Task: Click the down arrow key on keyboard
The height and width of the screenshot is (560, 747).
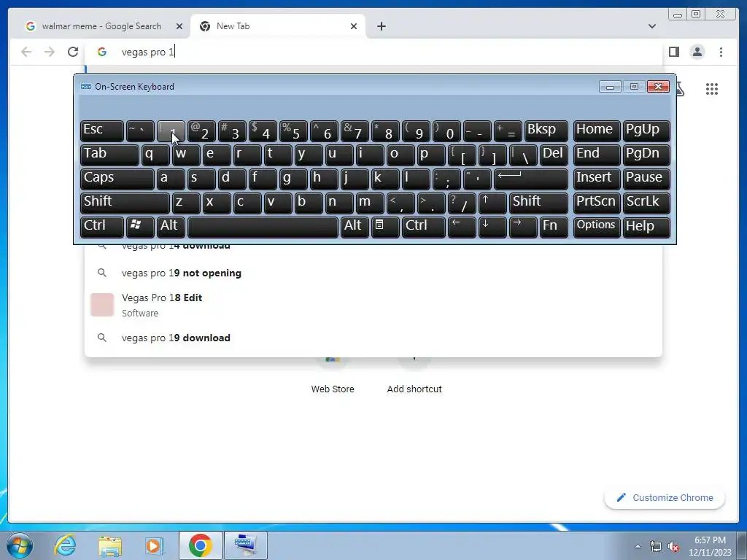Action: [492, 227]
